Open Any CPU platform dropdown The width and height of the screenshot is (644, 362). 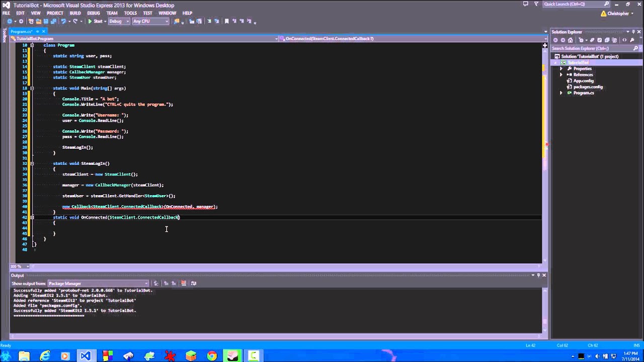(150, 21)
